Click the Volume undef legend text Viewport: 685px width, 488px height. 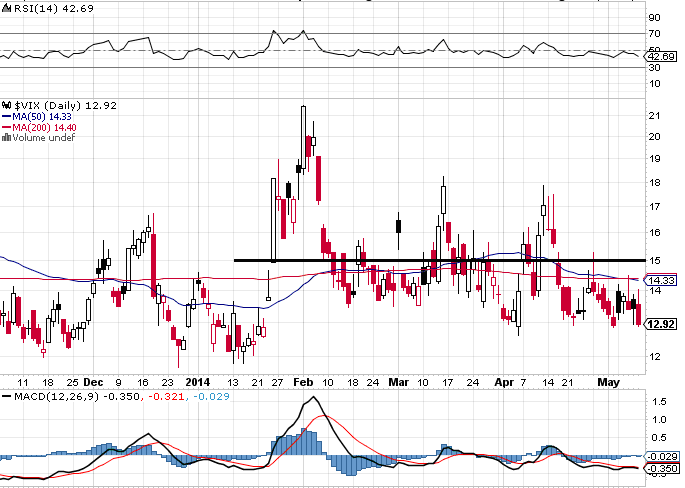tap(44, 138)
